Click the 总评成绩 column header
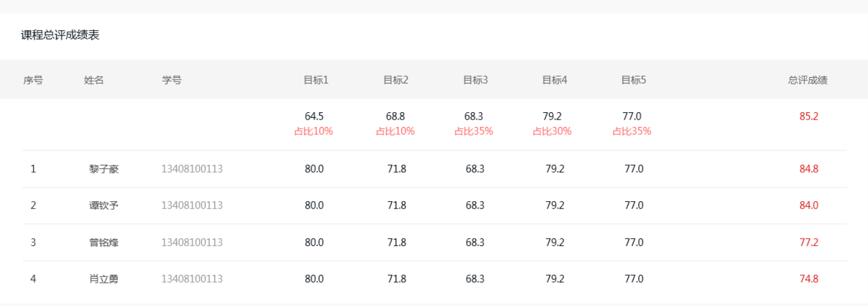The width and height of the screenshot is (868, 306). coord(808,80)
